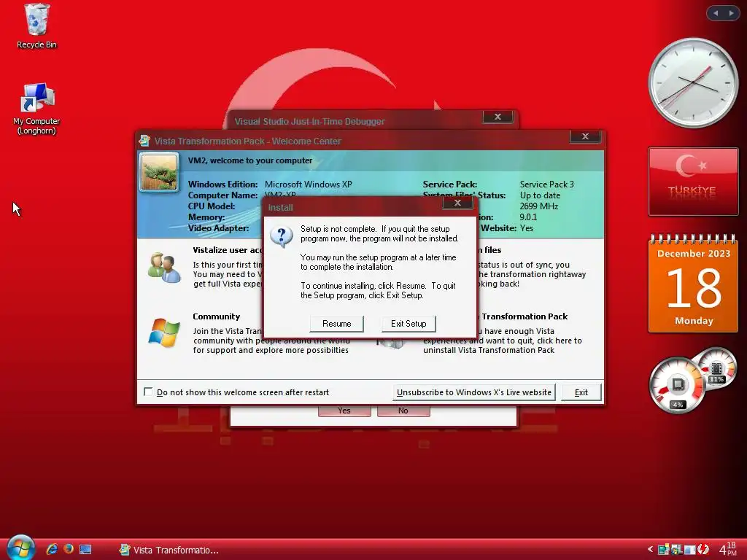
Task: Click the '9.0.1' version value
Action: [x=528, y=217]
